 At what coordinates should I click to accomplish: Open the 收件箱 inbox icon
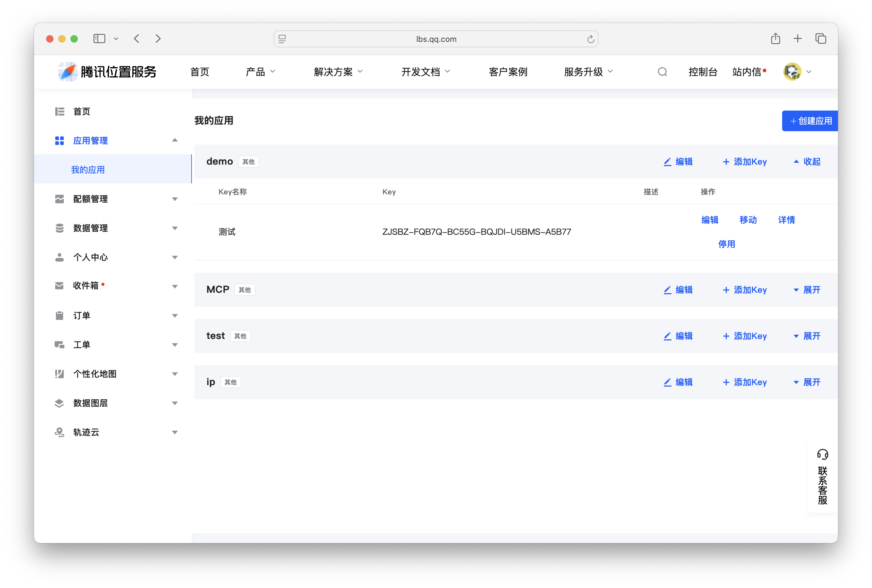click(x=59, y=285)
